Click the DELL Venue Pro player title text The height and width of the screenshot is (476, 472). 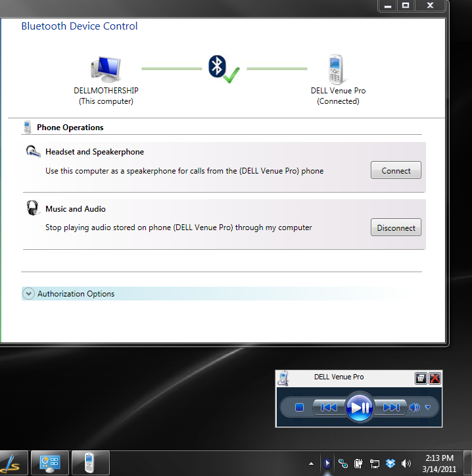click(339, 377)
